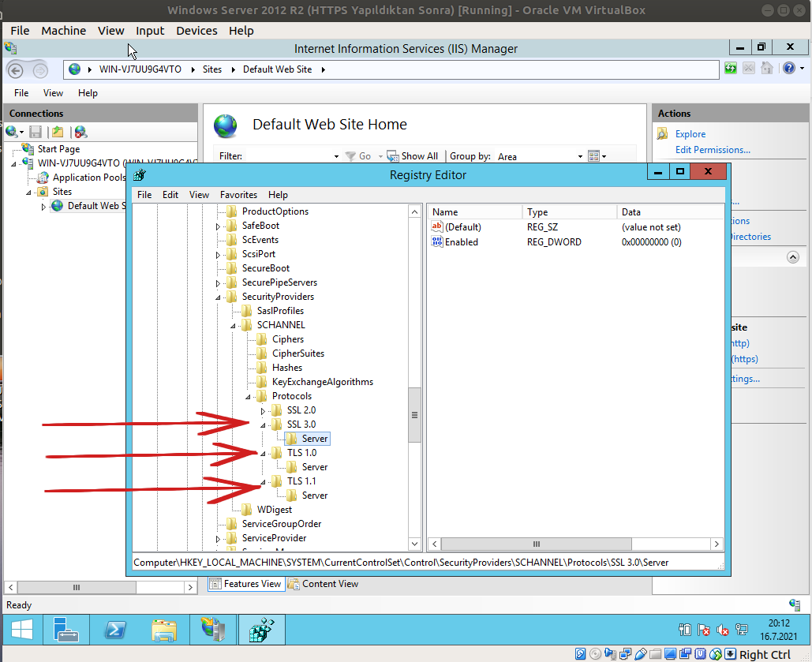This screenshot has height=662, width=812.
Task: Click the config scope icon in status bar
Action: pyautogui.click(x=795, y=604)
